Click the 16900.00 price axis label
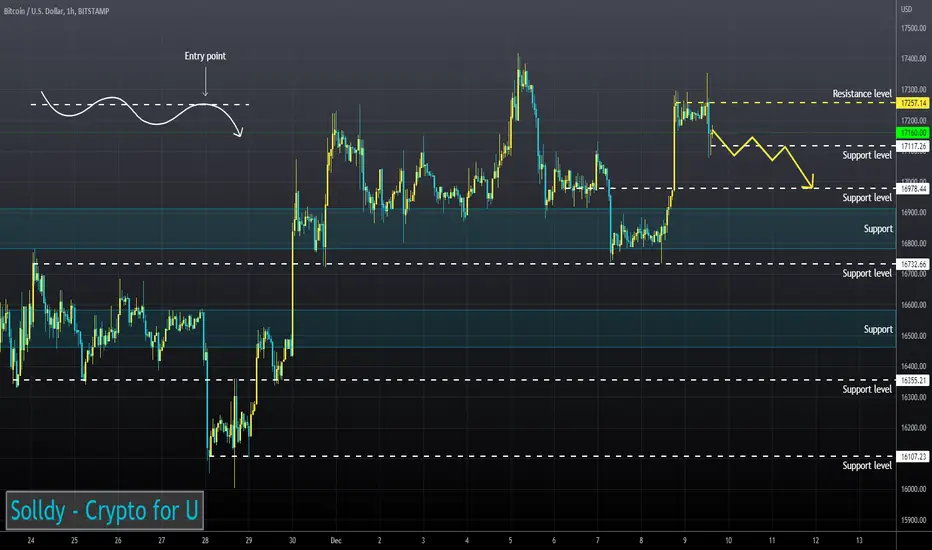The width and height of the screenshot is (932, 550). [x=914, y=212]
